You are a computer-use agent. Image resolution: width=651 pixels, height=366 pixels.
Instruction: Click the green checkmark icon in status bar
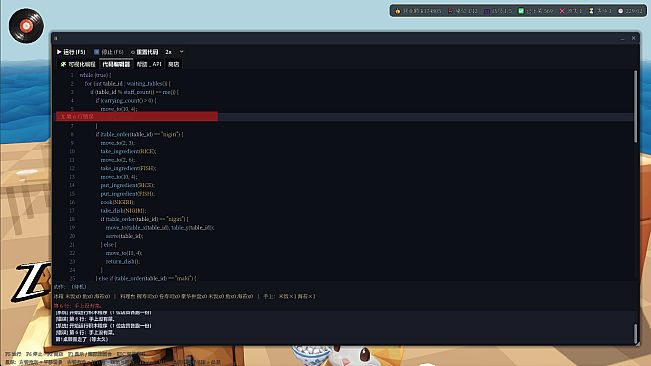(x=521, y=11)
